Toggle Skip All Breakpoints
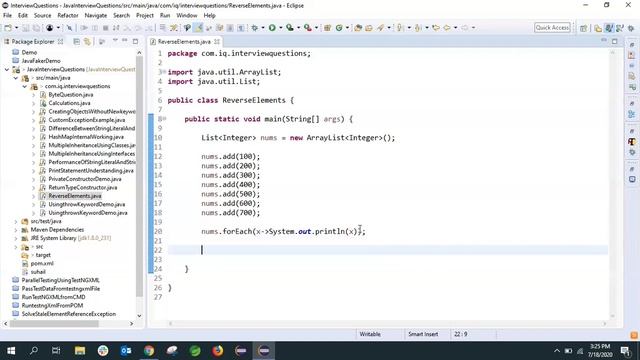The image size is (640, 360). tap(69, 28)
